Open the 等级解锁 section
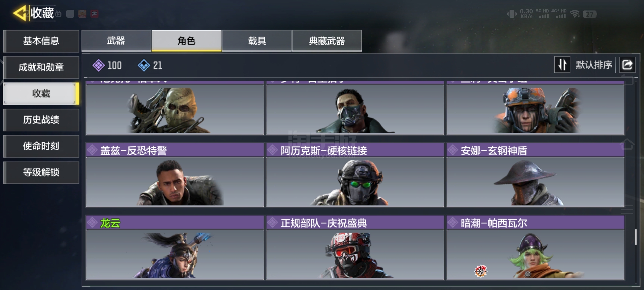 (x=41, y=172)
